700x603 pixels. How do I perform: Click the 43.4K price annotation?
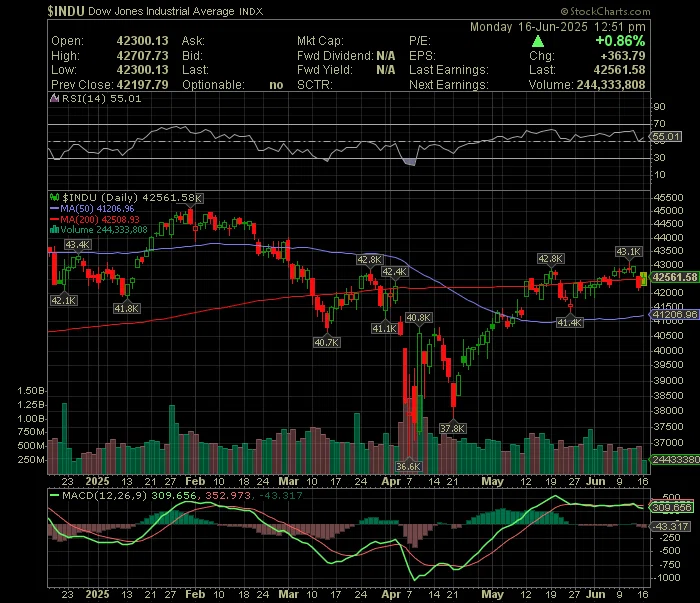pos(78,245)
